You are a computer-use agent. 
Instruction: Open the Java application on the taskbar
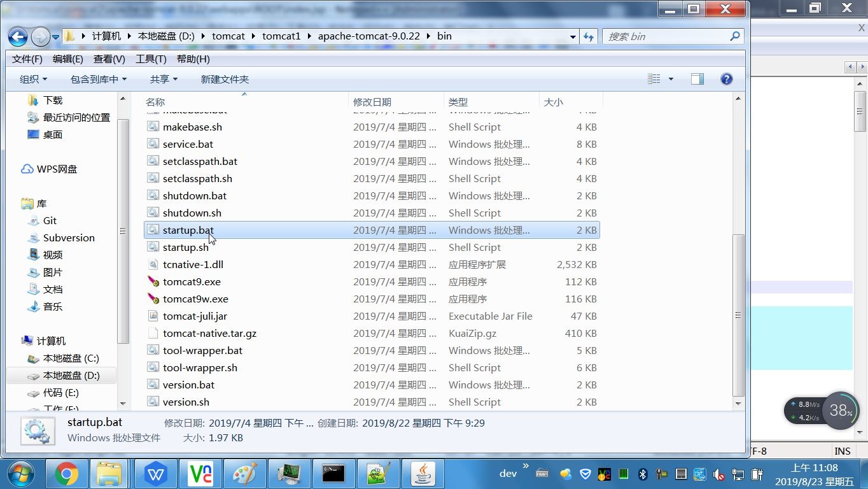point(423,474)
